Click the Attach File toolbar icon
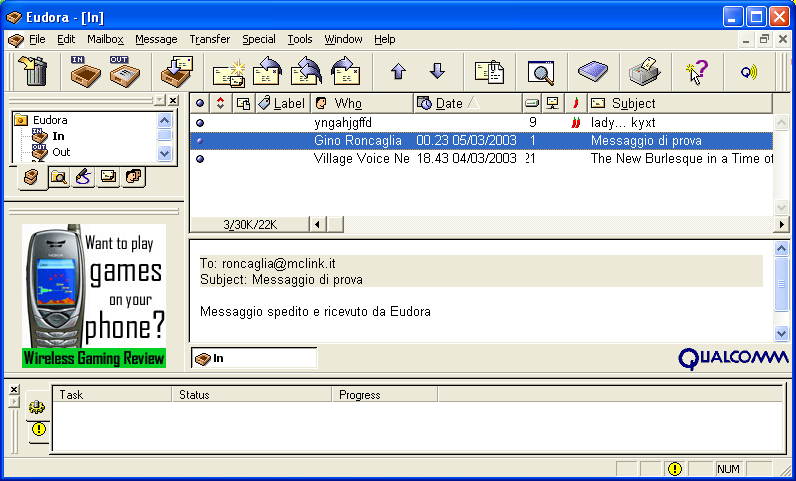 tap(489, 72)
